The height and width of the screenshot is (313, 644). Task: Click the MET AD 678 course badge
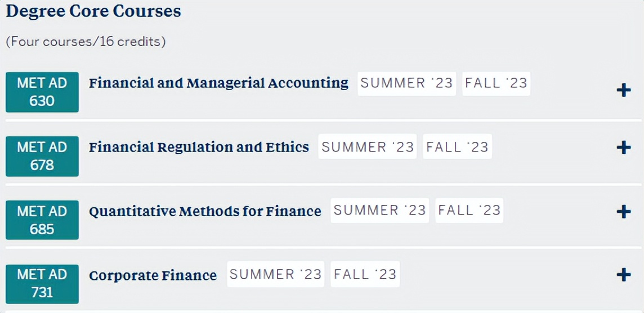click(42, 156)
